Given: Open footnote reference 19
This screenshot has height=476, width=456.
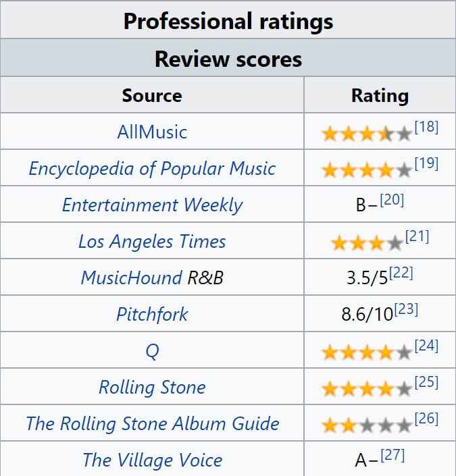Looking at the screenshot, I should (426, 163).
